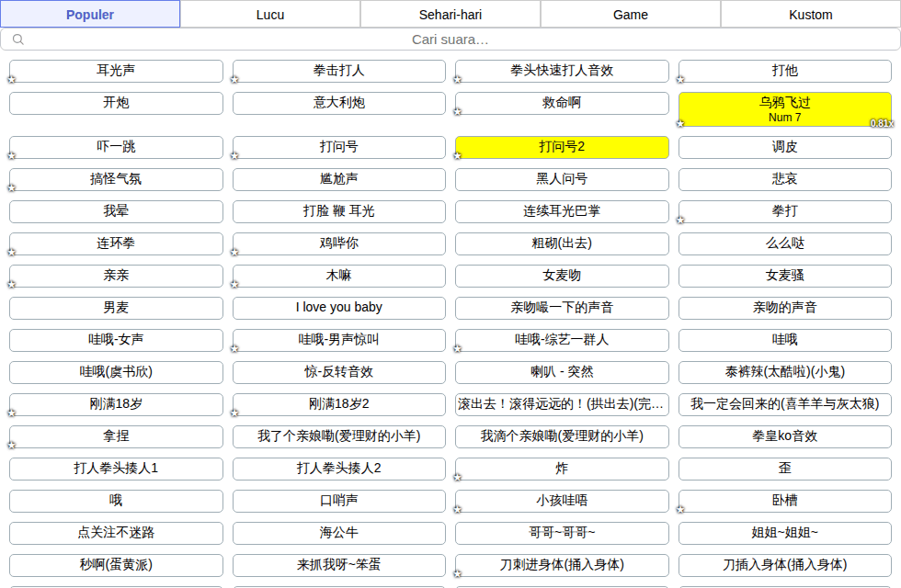Go to the Kustom tab
Viewport: 901px width, 588px height.
(810, 15)
